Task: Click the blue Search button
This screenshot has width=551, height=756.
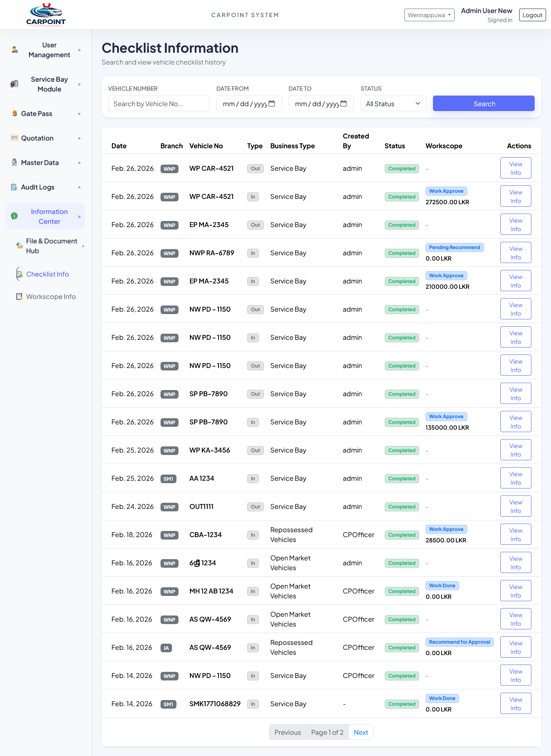Action: coord(484,104)
